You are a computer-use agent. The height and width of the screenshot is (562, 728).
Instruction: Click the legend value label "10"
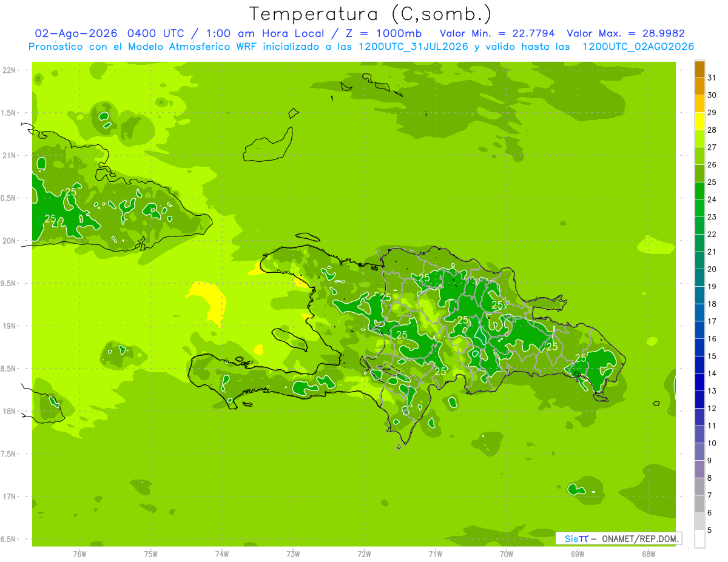point(712,443)
